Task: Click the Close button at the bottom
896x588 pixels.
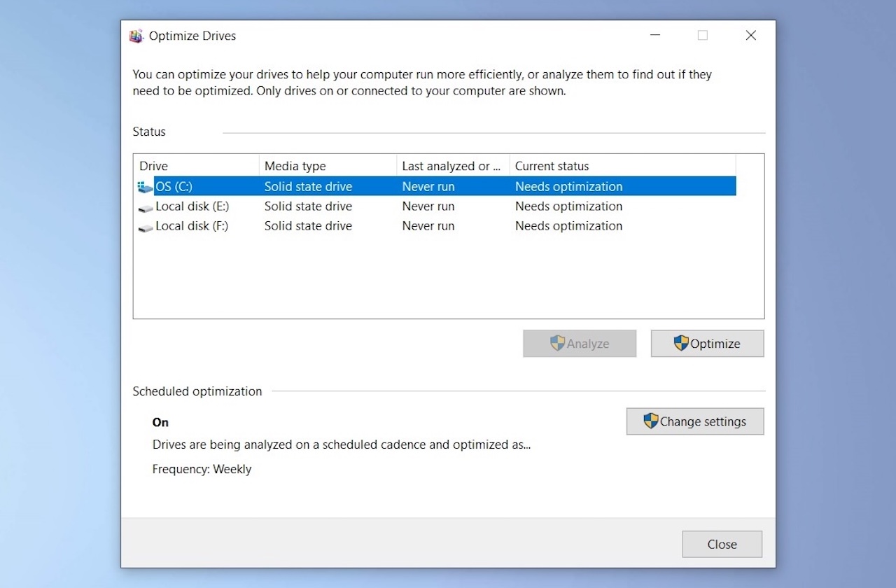Action: (x=722, y=544)
